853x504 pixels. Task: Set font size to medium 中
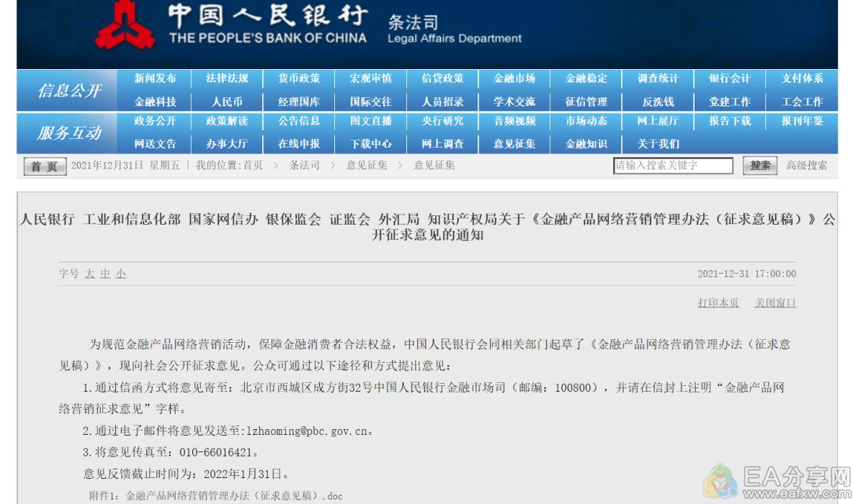(105, 274)
